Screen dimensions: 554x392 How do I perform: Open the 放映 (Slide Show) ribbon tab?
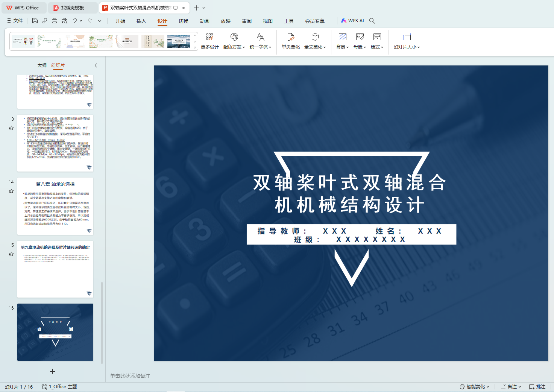click(226, 21)
